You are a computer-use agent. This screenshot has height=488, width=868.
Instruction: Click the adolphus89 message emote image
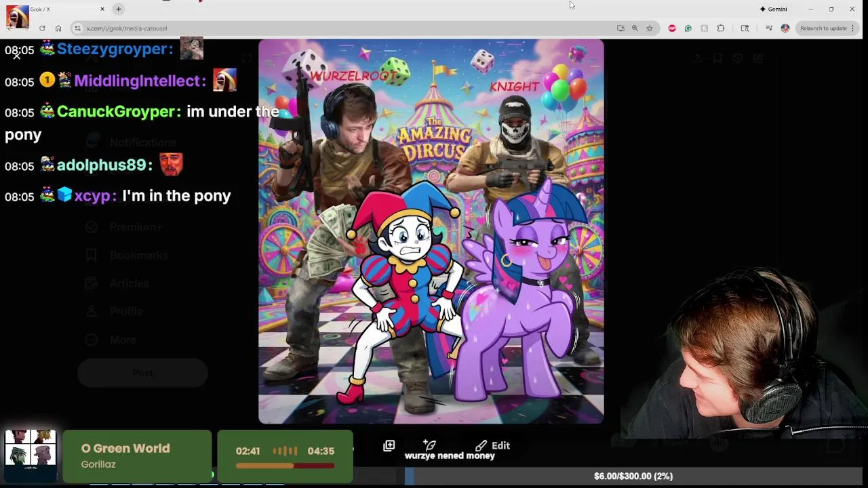[x=171, y=164]
